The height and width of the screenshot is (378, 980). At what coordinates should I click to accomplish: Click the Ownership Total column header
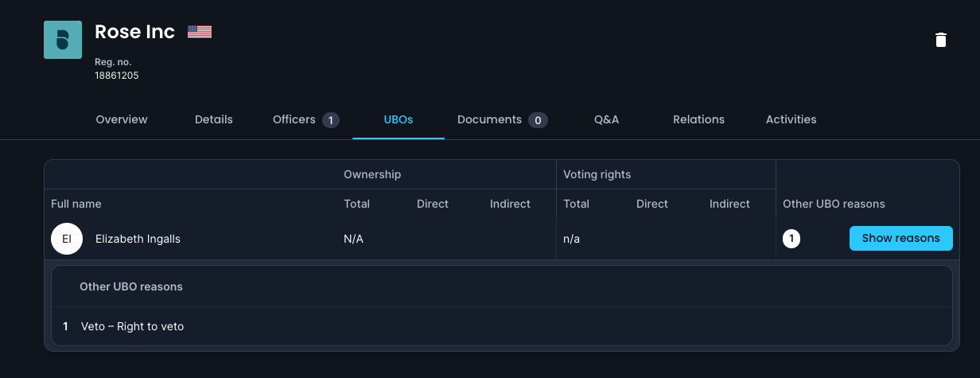pos(356,204)
